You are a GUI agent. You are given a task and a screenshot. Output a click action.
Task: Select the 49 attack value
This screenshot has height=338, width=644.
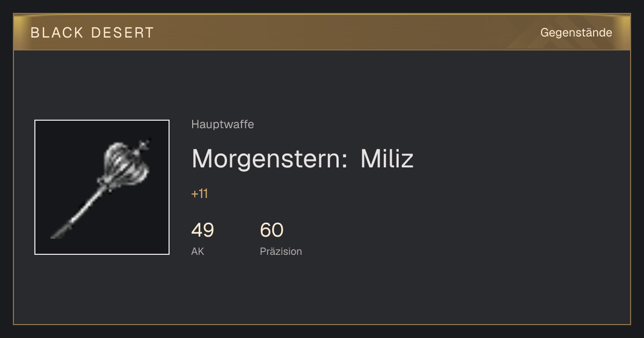[x=203, y=230]
